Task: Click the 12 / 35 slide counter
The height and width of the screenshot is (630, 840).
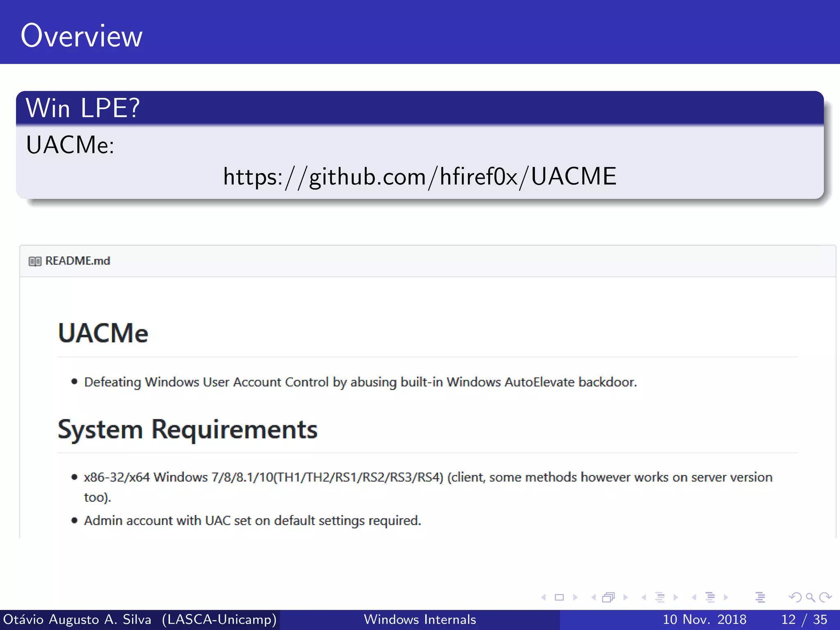Action: tap(804, 619)
